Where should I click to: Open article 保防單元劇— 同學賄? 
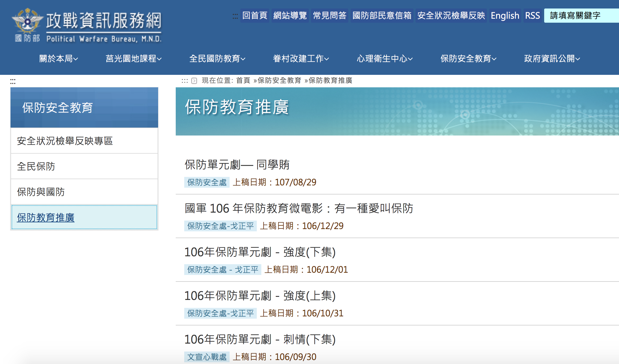coord(237,165)
